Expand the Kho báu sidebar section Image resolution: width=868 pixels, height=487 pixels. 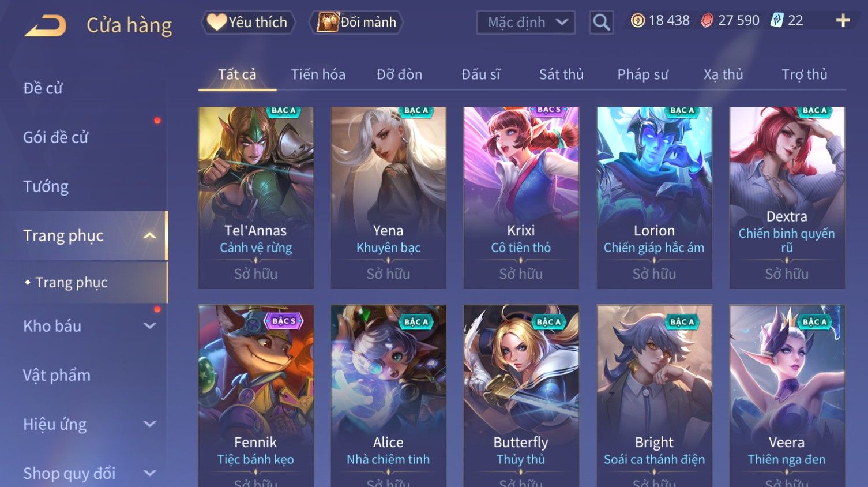coord(149,326)
